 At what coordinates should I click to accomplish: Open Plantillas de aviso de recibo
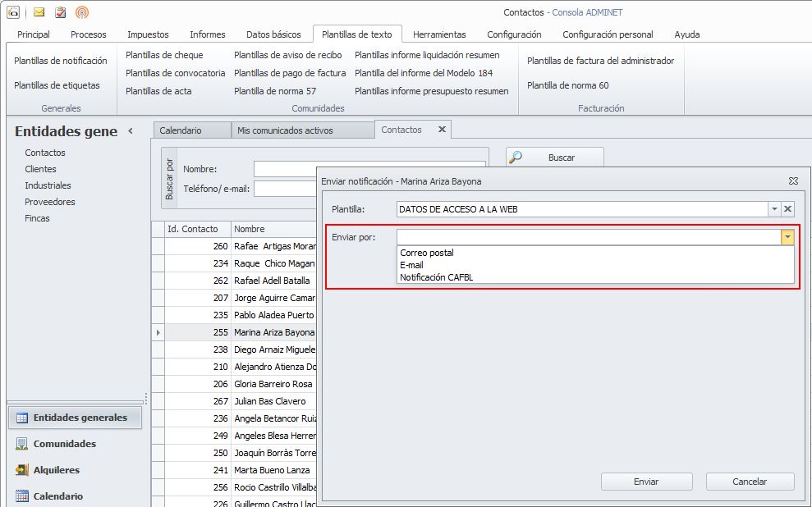click(288, 55)
